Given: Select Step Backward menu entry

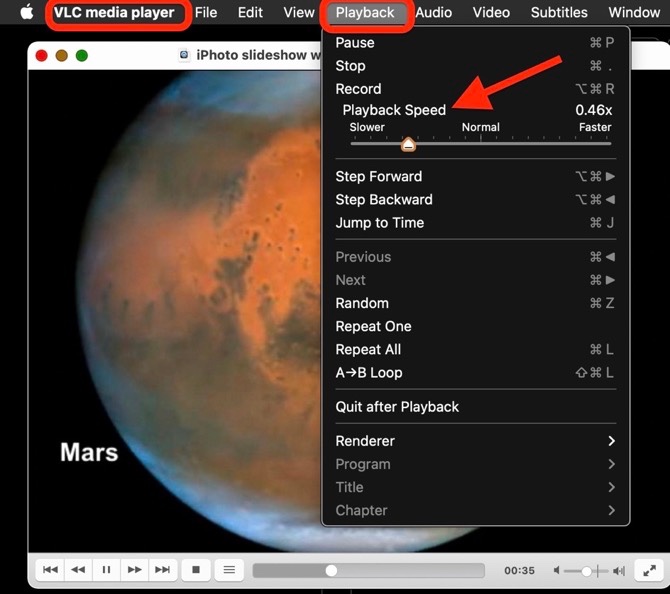Looking at the screenshot, I should [475, 200].
